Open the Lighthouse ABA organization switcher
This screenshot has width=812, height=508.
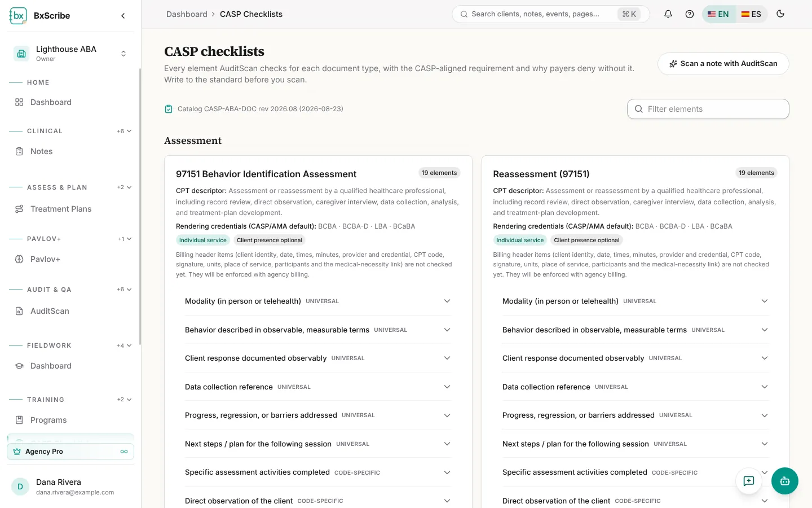70,54
